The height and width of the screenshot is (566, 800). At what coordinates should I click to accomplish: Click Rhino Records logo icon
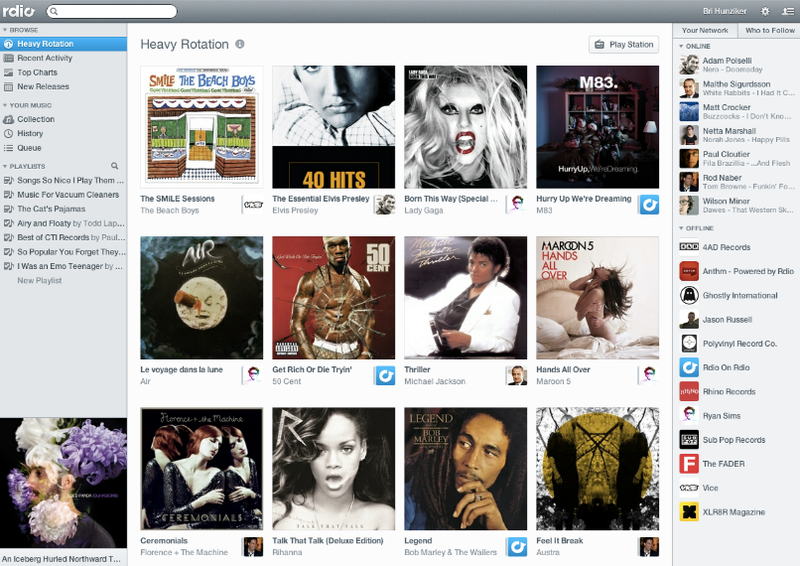[689, 391]
